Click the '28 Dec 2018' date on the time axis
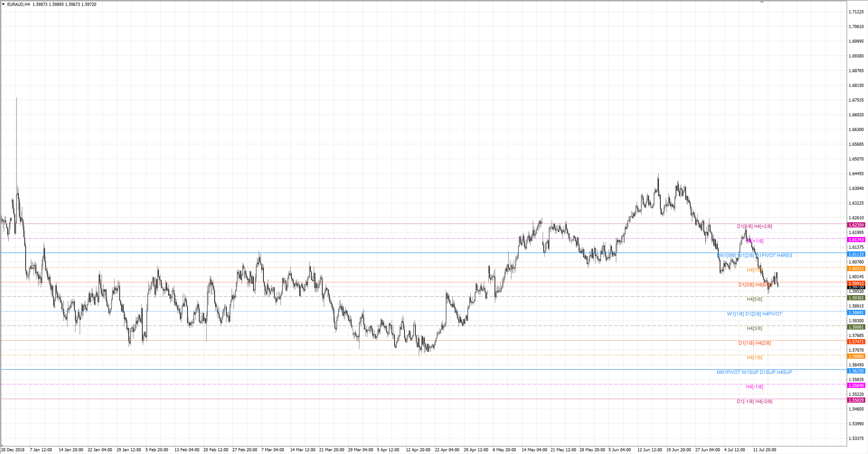This screenshot has height=454, width=868. [13, 450]
